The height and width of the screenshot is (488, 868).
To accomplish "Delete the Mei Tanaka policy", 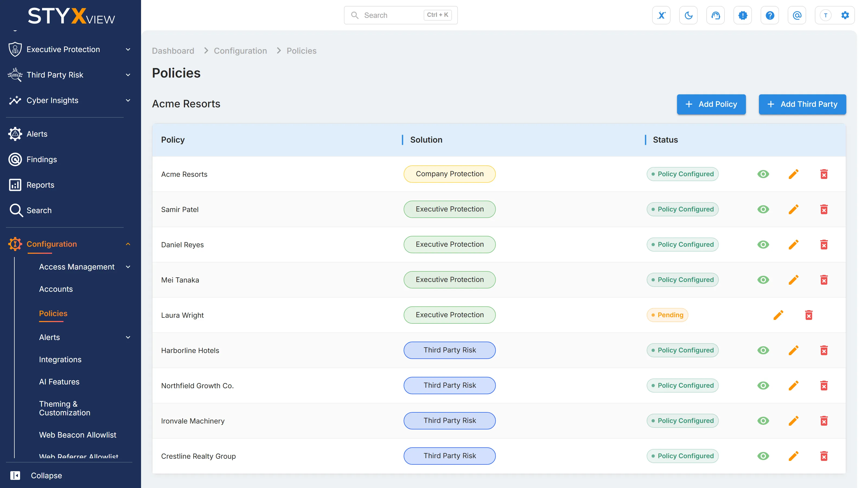I will click(x=824, y=280).
